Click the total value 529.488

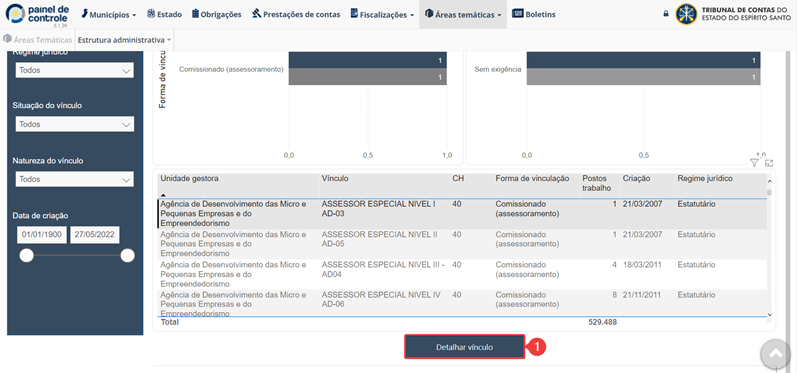(602, 322)
